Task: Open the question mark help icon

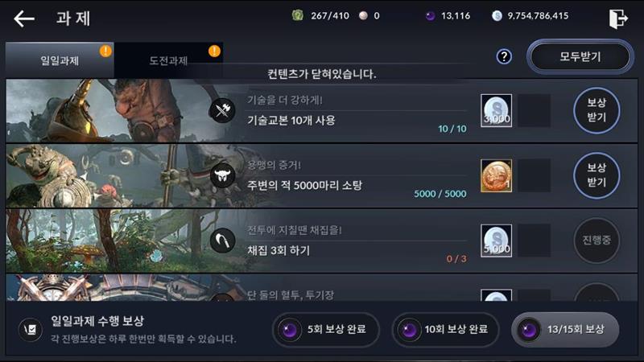Action: [x=504, y=56]
